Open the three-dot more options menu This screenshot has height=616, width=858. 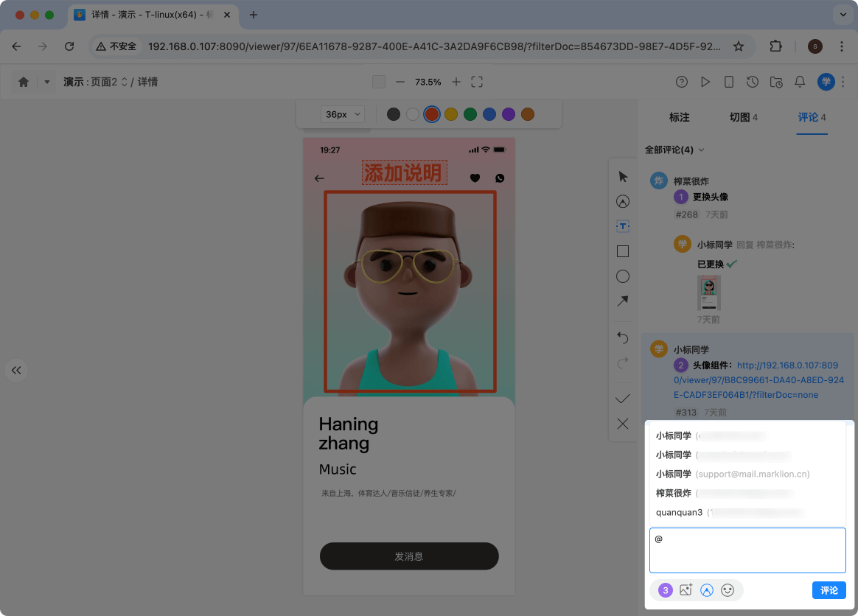click(843, 82)
